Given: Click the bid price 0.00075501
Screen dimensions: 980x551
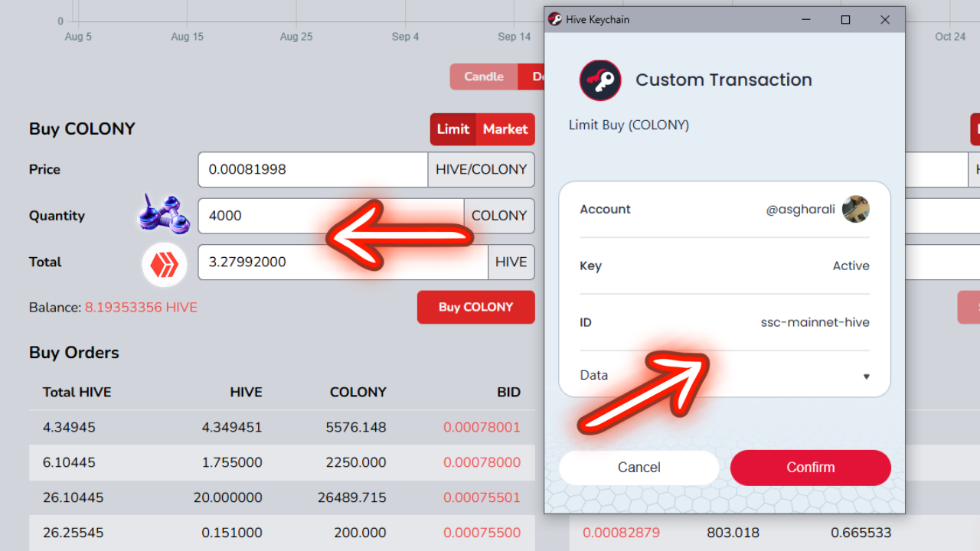Looking at the screenshot, I should click(482, 497).
